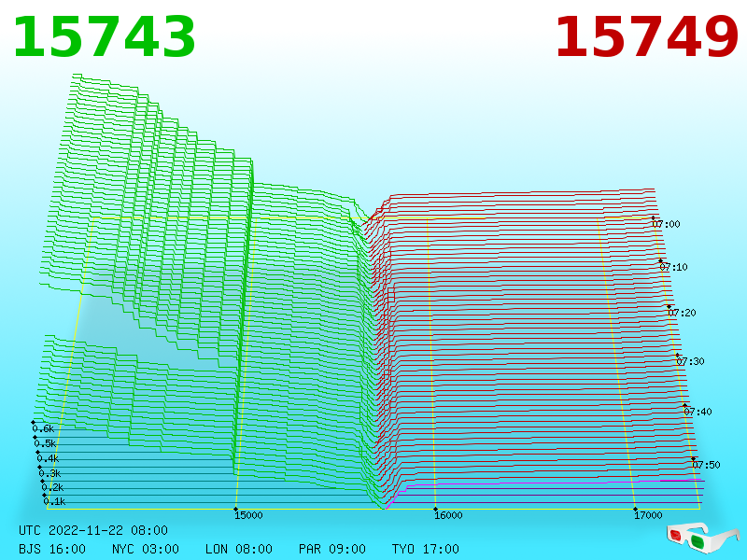The image size is (747, 560).
Task: Click the 0.1k volume axis label
Action: point(55,501)
